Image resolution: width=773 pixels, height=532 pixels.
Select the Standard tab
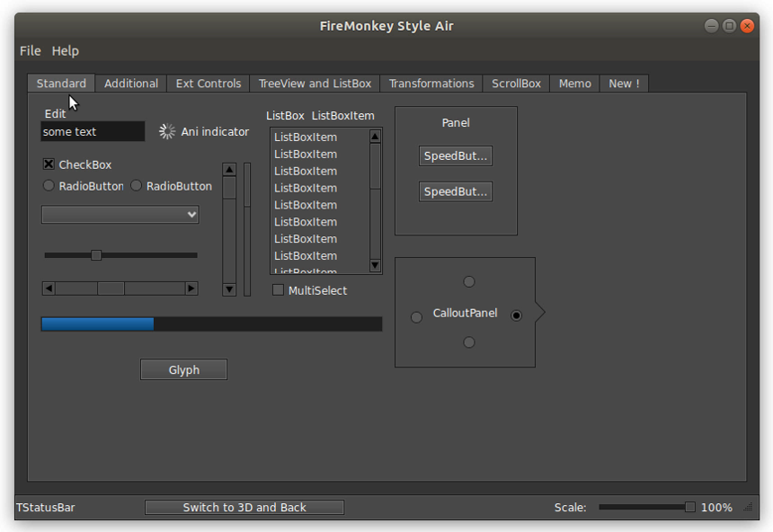(61, 84)
